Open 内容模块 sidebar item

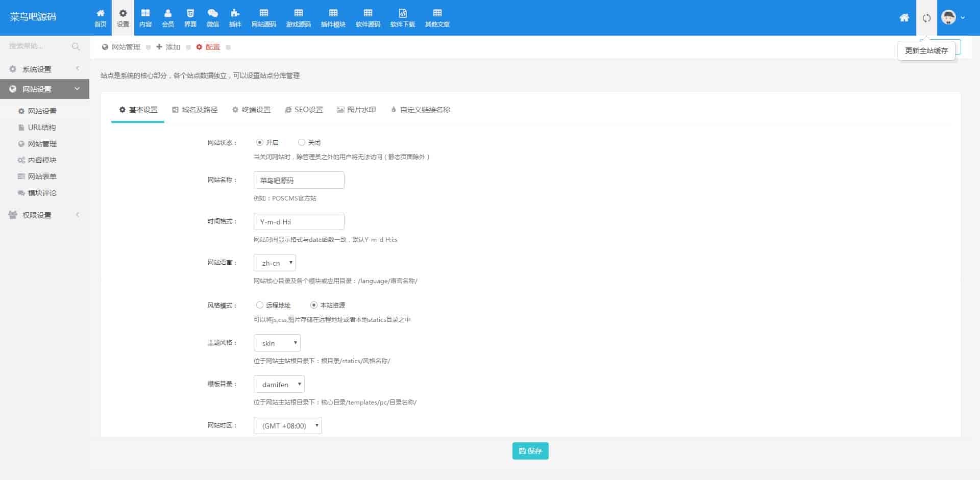pyautogui.click(x=42, y=160)
